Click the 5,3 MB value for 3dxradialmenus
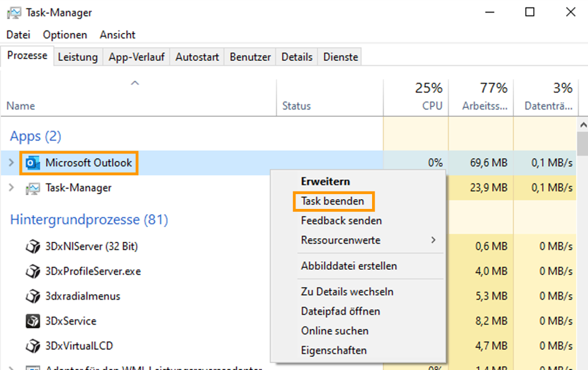The width and height of the screenshot is (588, 370). 492,296
